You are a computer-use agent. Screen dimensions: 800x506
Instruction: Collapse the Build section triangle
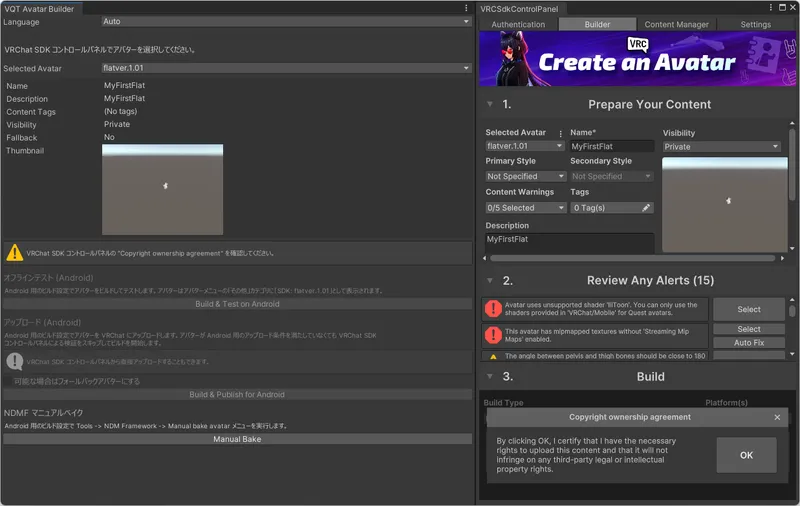pyautogui.click(x=490, y=376)
